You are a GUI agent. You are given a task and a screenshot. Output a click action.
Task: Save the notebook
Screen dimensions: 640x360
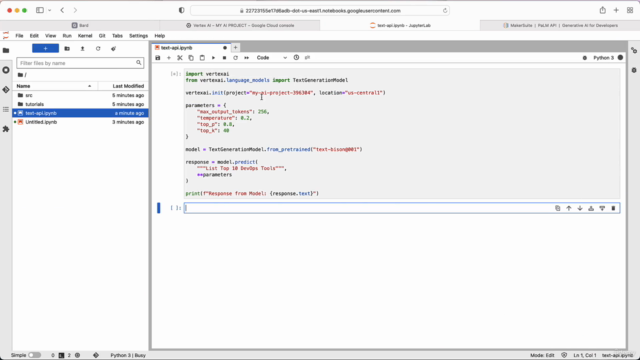point(158,58)
